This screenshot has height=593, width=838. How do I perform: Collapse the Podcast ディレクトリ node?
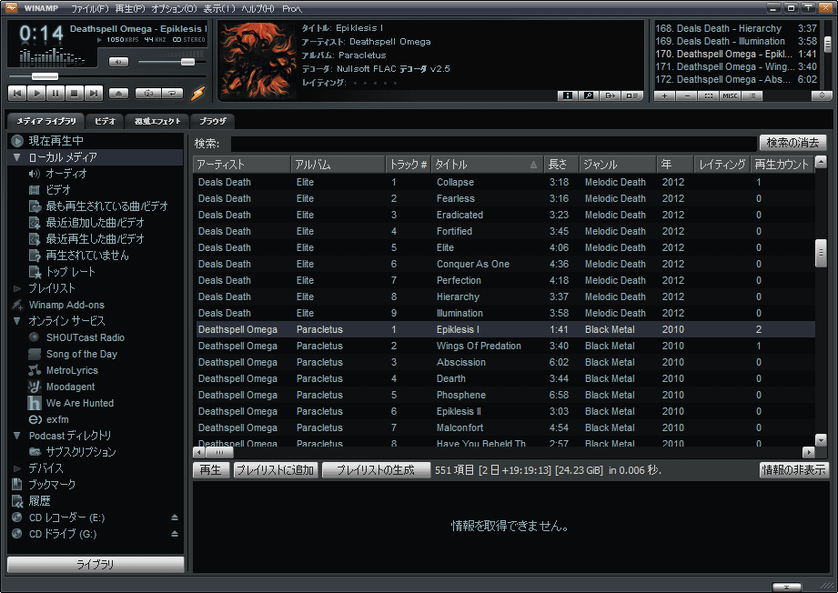coord(17,435)
